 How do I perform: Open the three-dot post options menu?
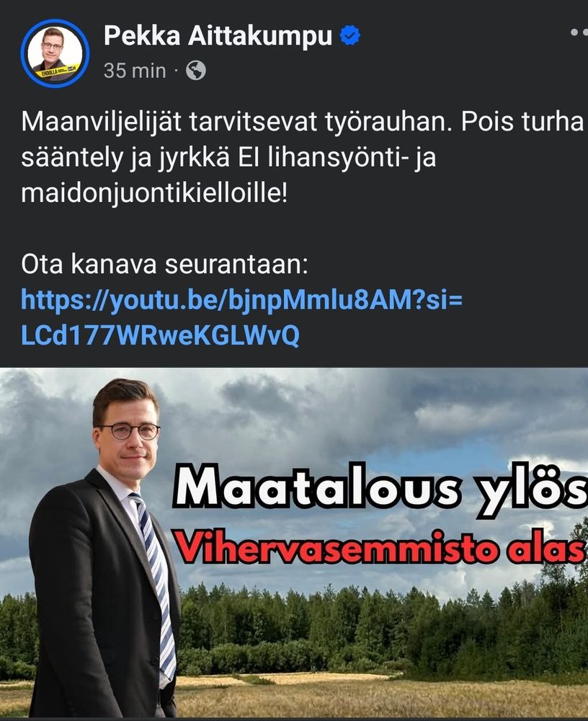[579, 32]
